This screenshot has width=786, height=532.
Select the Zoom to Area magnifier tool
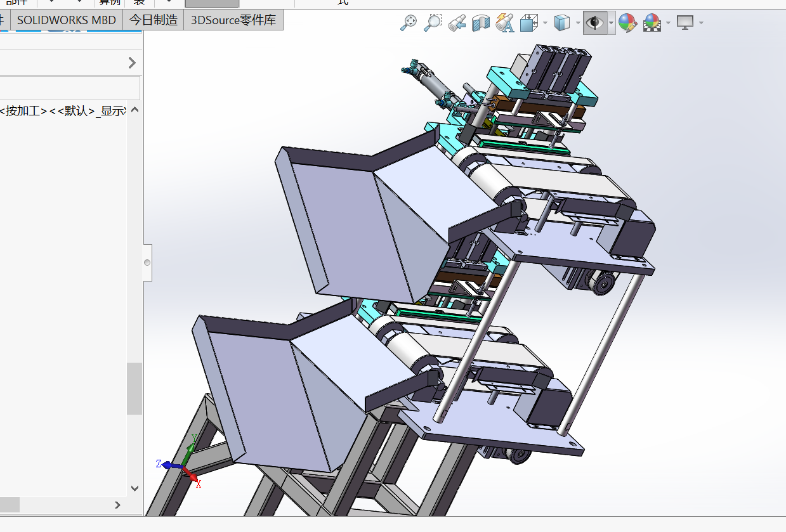pos(433,23)
